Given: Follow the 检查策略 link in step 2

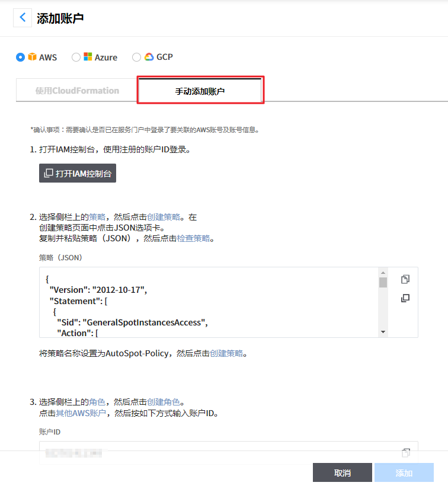Looking at the screenshot, I should [x=194, y=238].
